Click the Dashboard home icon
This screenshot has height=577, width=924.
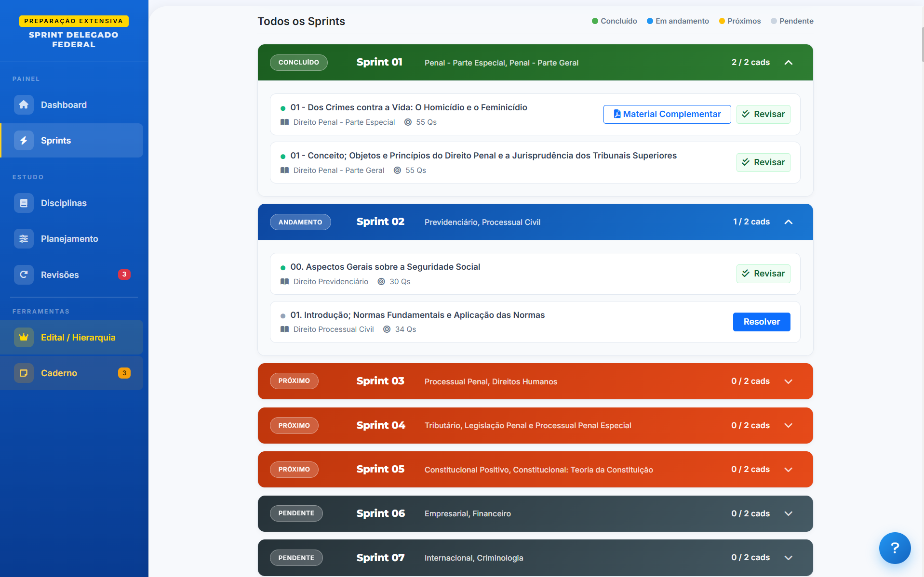point(24,105)
